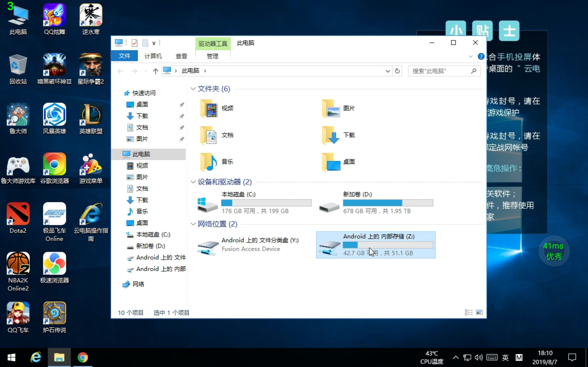Screen dimensions: 588x367
Task: Open the 文件 menu
Action: [x=124, y=56]
